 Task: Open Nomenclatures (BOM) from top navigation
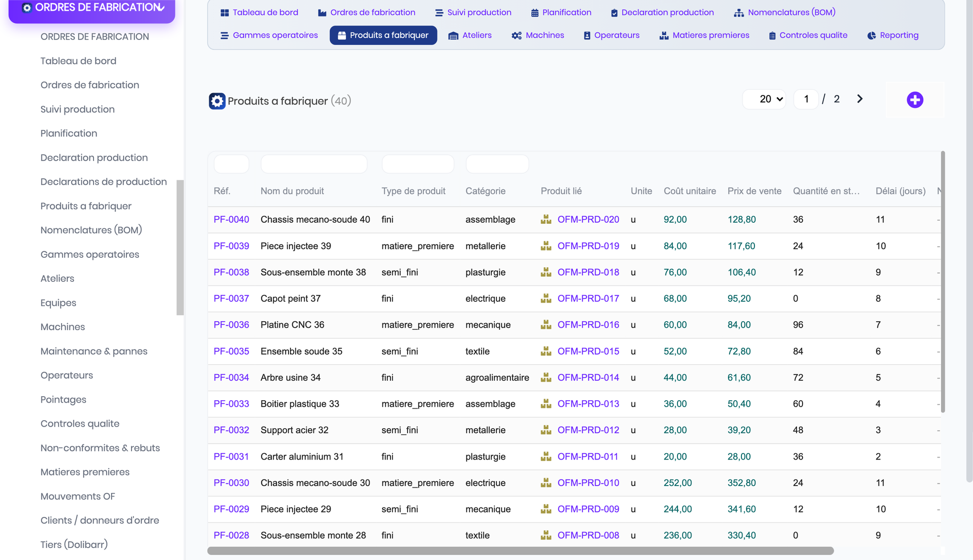[x=784, y=12]
